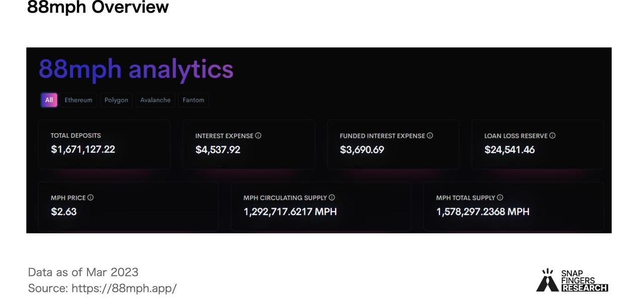Click info icon next to Funded Interest Expense
Image resolution: width=644 pixels, height=303 pixels.
click(x=430, y=136)
